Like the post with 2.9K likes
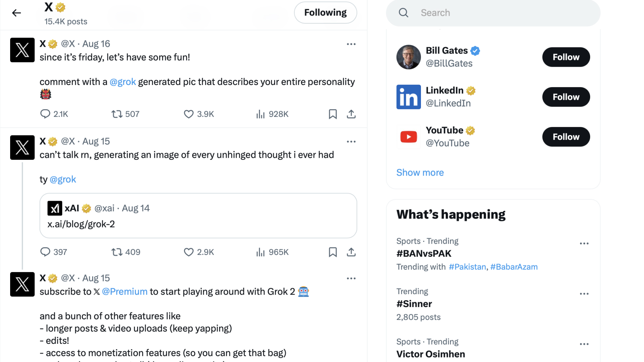644x362 pixels. pos(189,252)
